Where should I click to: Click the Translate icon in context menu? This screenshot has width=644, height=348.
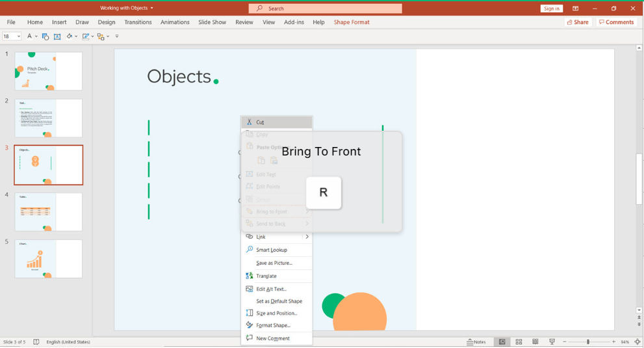pyautogui.click(x=250, y=276)
